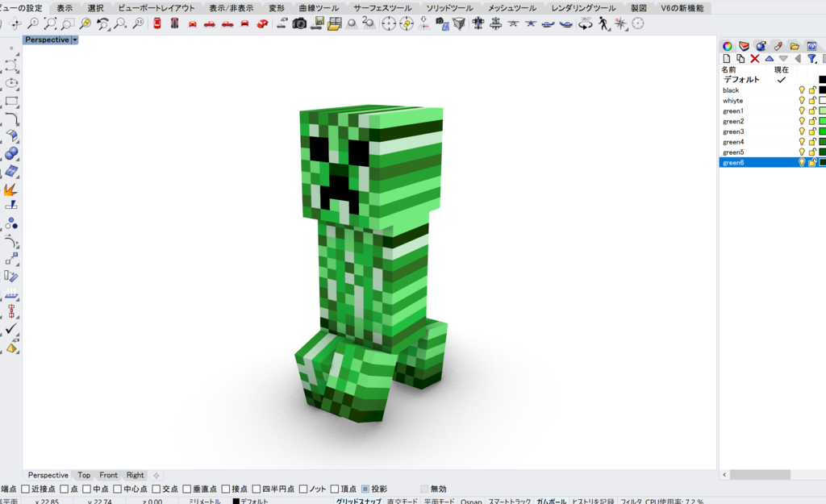Open the 曲線ツール toolbar tab

click(319, 8)
